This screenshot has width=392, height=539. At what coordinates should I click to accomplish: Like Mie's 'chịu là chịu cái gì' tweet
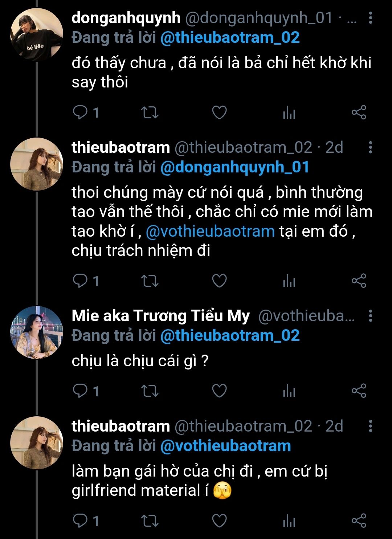tap(219, 391)
